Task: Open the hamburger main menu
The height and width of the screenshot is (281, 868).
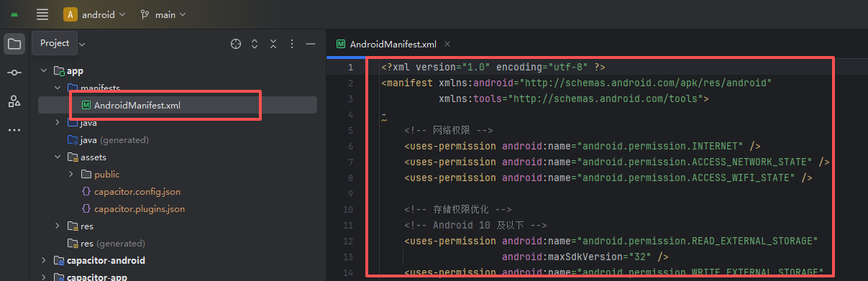Action: (x=42, y=14)
